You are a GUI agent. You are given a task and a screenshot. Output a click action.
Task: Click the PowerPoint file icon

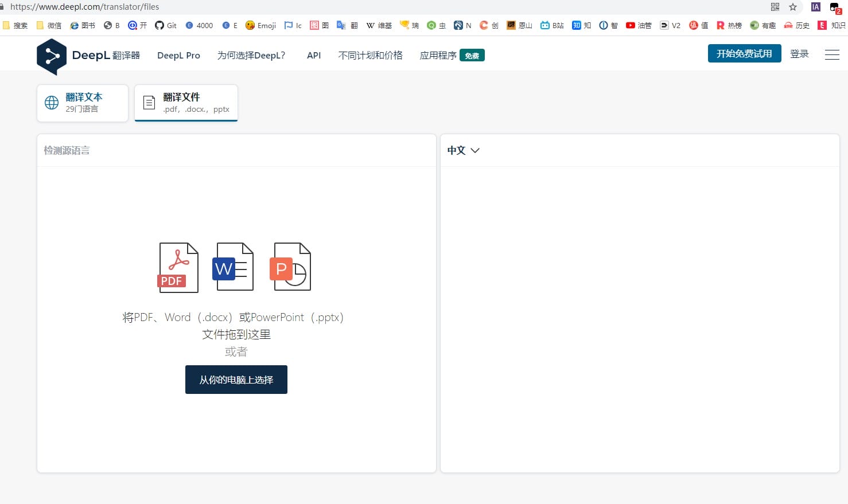coord(290,268)
